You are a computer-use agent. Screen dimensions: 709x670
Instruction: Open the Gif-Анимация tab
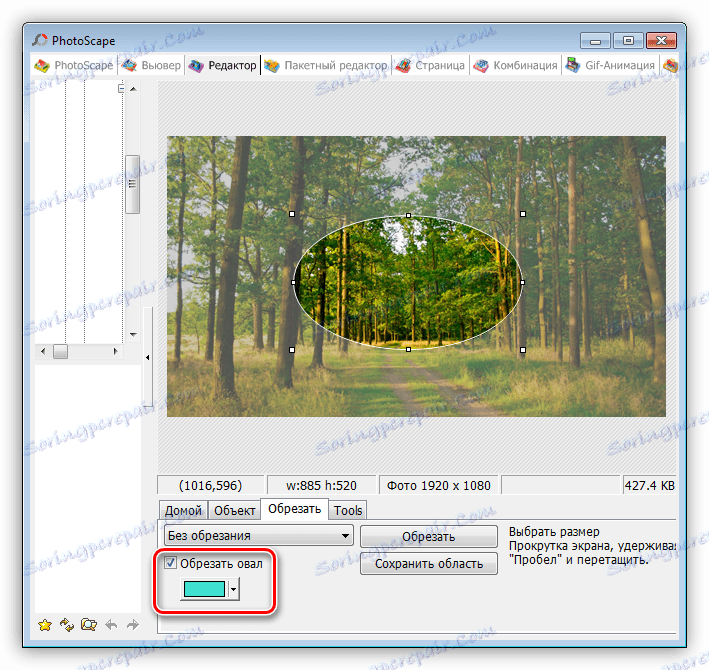[x=610, y=66]
